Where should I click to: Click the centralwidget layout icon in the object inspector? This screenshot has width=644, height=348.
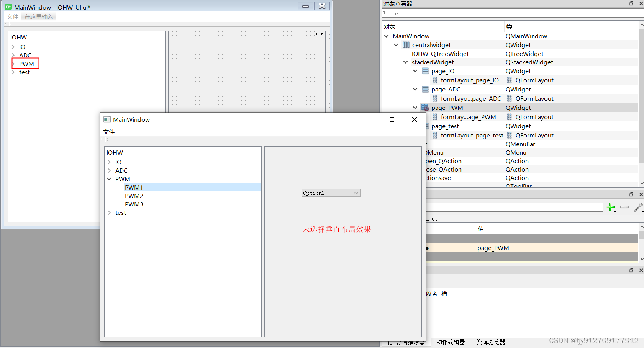[x=406, y=45]
